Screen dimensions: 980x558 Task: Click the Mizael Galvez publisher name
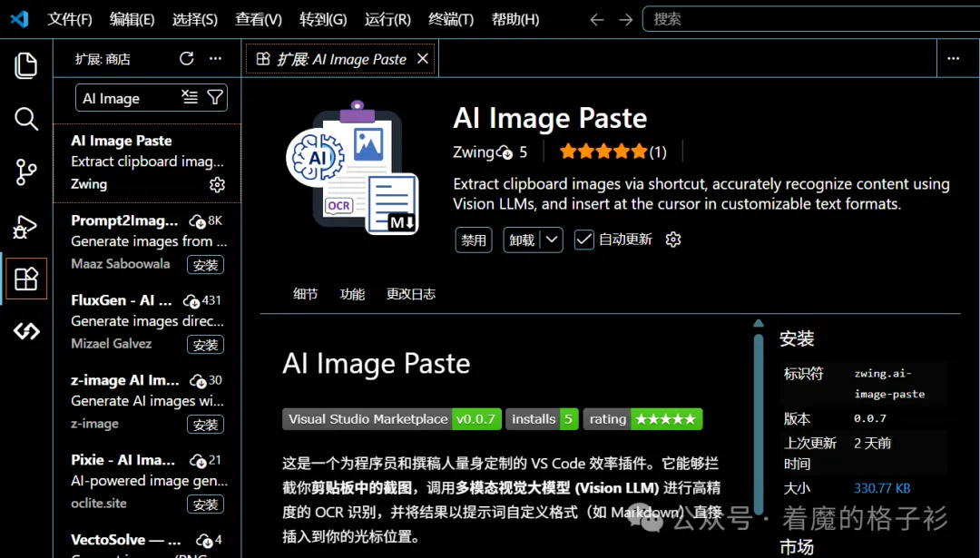click(112, 343)
